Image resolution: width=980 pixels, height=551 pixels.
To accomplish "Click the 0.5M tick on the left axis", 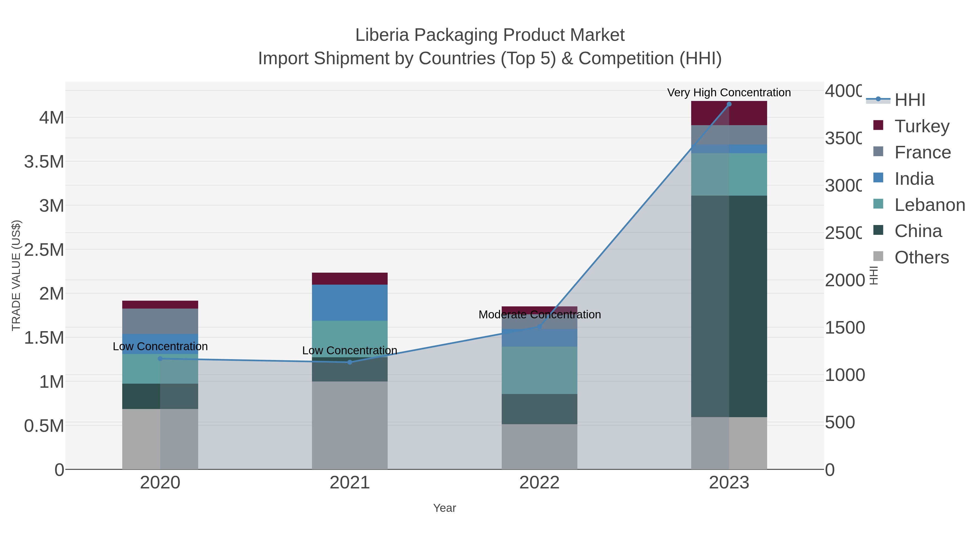I will tap(44, 426).
